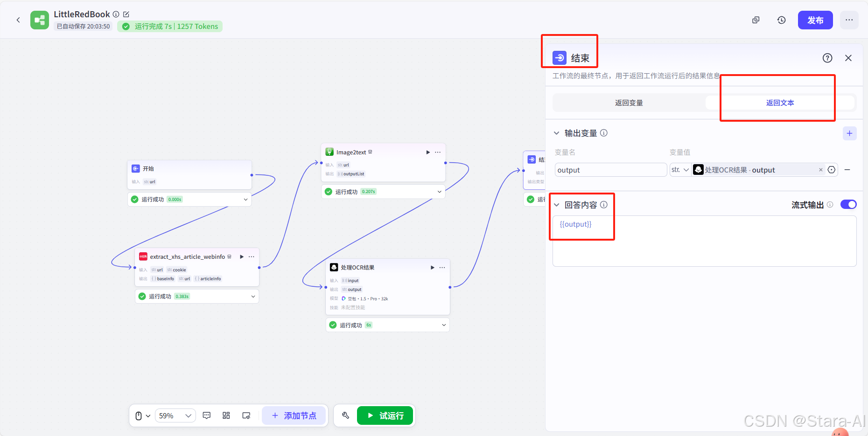Open version history clock icon
The width and height of the screenshot is (868, 436).
click(x=782, y=20)
